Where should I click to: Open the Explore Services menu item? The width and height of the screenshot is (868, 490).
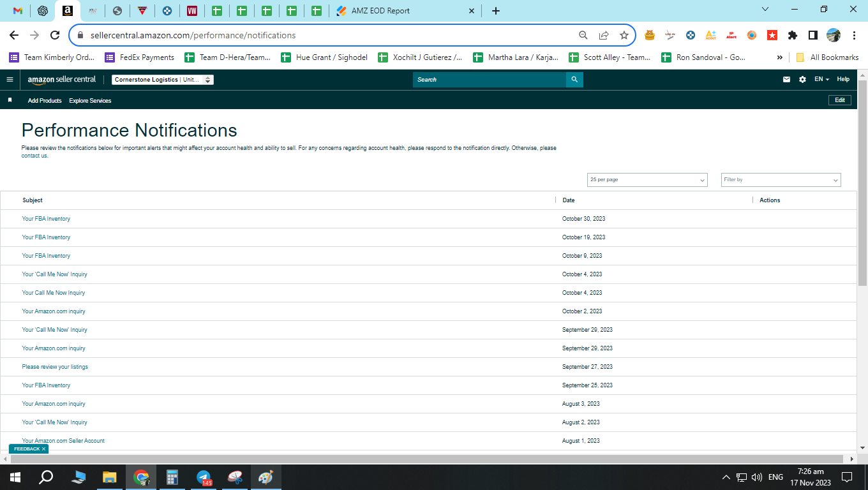[90, 101]
